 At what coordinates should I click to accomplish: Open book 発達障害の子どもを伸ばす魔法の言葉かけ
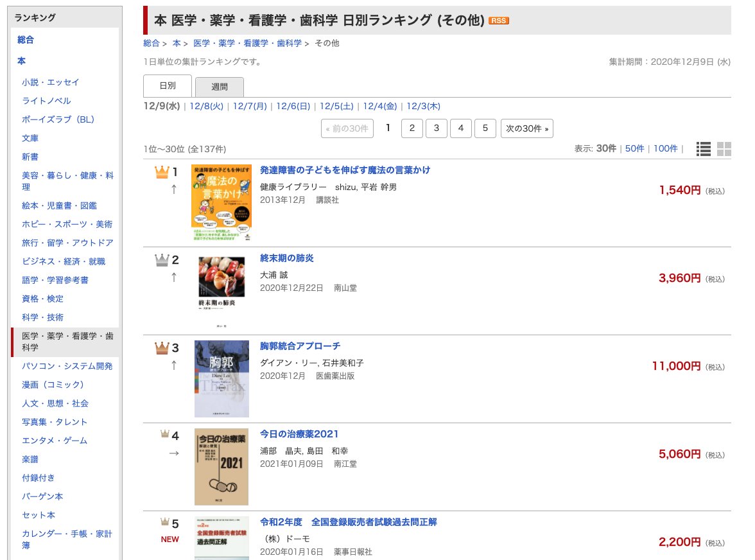pos(345,170)
